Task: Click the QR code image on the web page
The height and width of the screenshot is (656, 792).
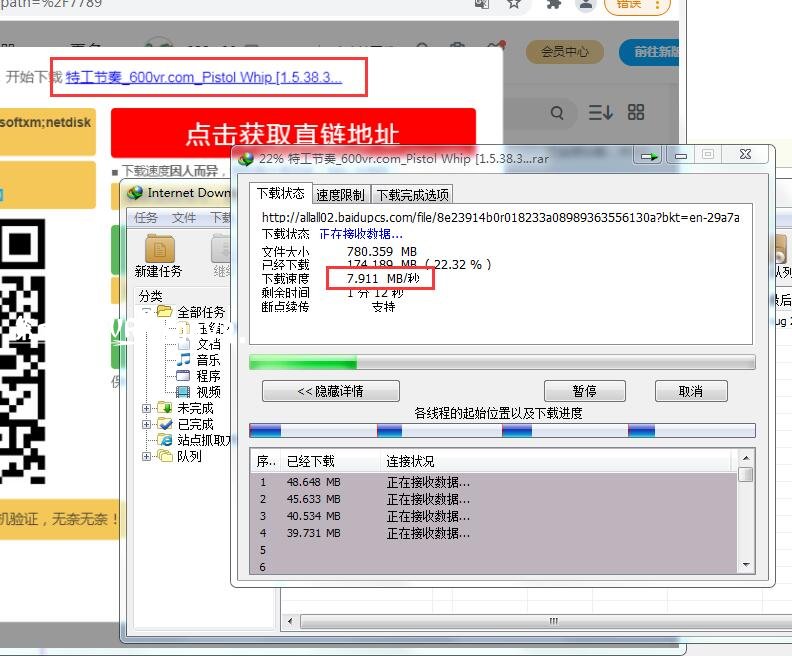Action: point(23,351)
